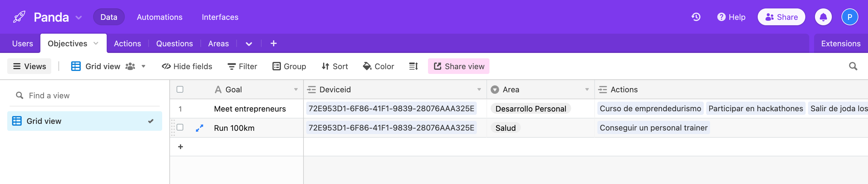This screenshot has width=868, height=184.
Task: Open the Extensions panel
Action: coord(840,43)
